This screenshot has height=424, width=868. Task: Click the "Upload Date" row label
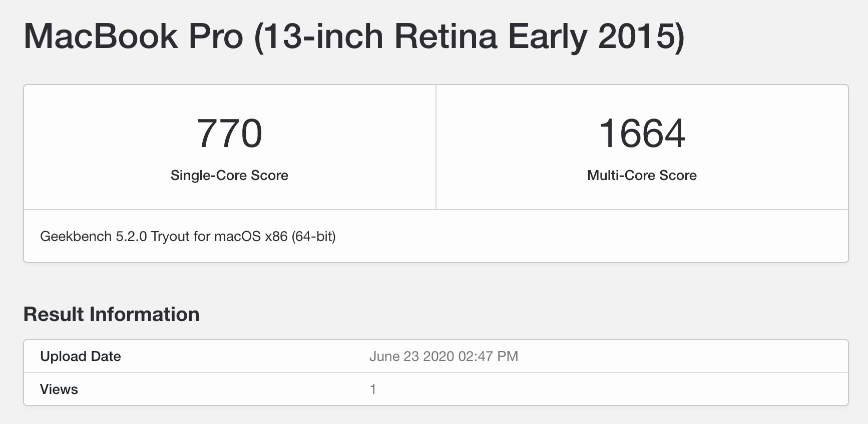click(x=80, y=356)
